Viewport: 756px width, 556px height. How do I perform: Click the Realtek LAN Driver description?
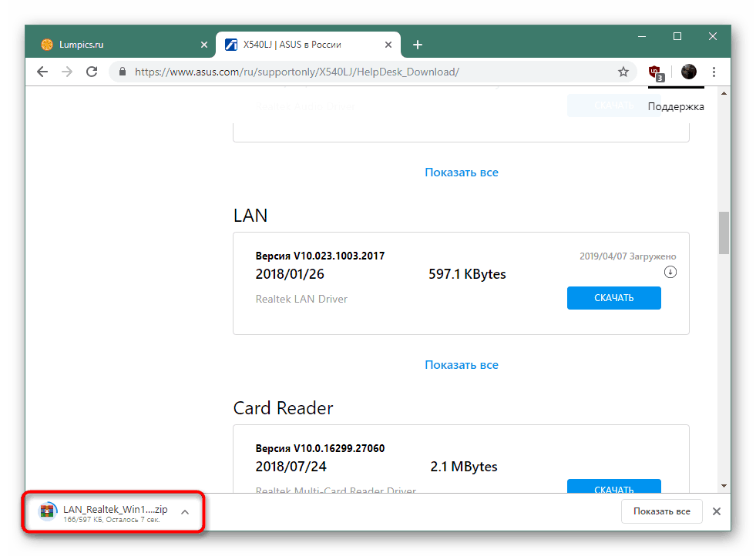point(301,299)
